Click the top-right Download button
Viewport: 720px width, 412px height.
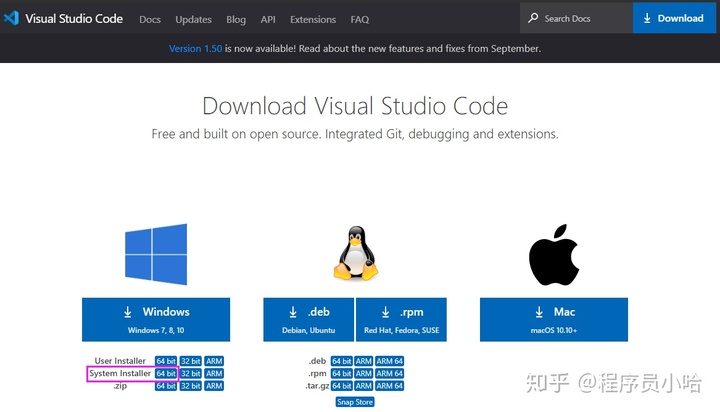674,18
